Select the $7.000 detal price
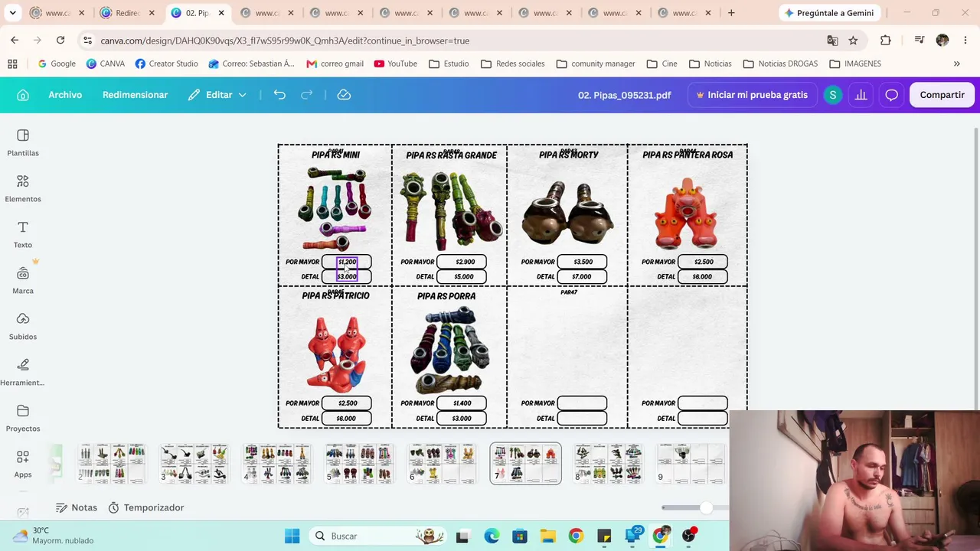980x551 pixels. click(x=582, y=276)
